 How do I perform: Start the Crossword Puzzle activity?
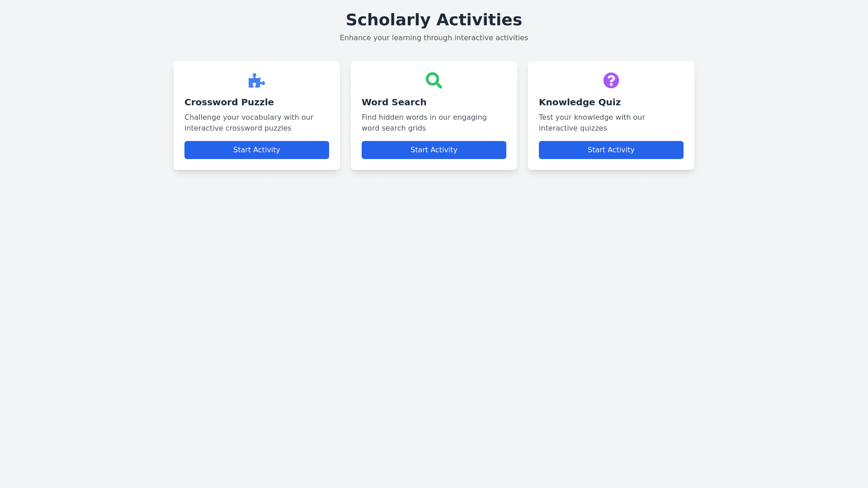256,150
